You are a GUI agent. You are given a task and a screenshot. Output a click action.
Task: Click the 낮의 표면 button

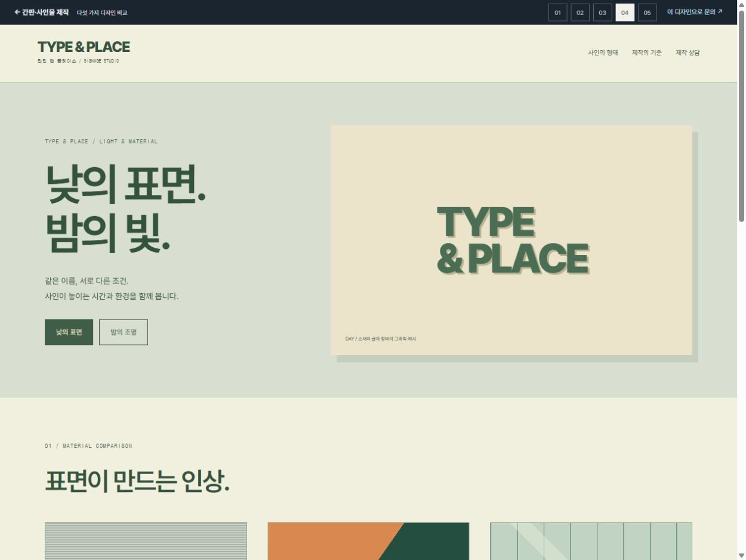tap(69, 332)
